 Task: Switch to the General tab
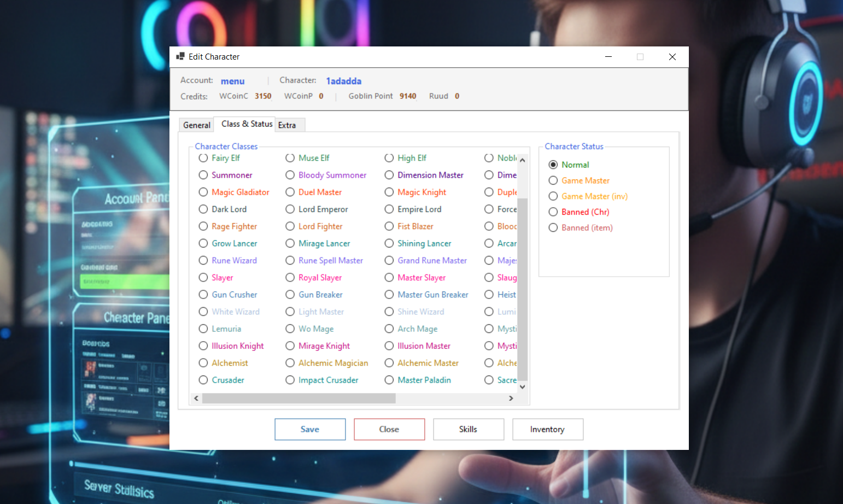(196, 125)
